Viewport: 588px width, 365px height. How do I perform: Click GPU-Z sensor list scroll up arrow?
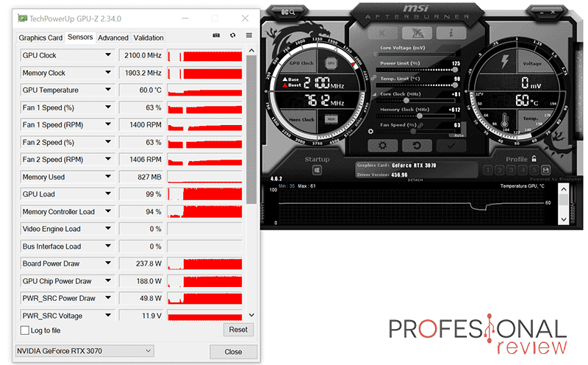(251, 50)
